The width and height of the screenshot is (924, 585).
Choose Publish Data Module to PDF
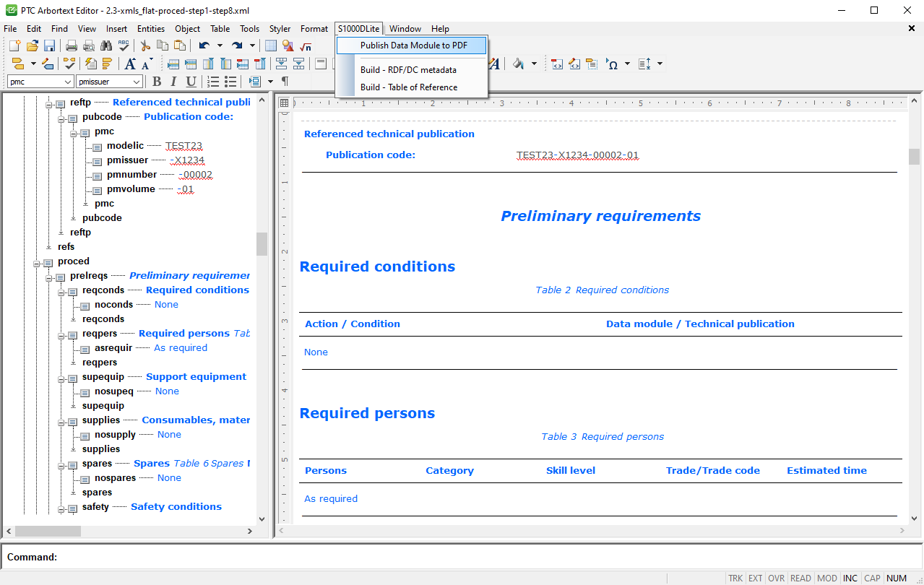pyautogui.click(x=413, y=45)
